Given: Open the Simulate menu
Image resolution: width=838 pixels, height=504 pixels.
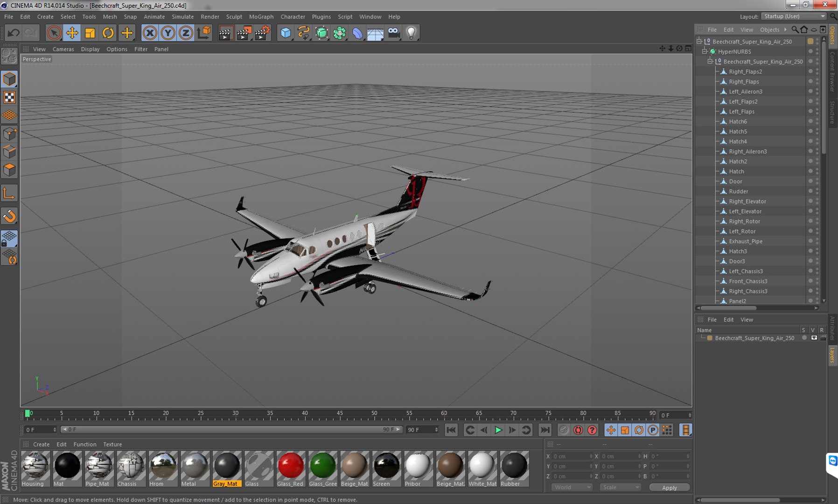Looking at the screenshot, I should tap(182, 16).
